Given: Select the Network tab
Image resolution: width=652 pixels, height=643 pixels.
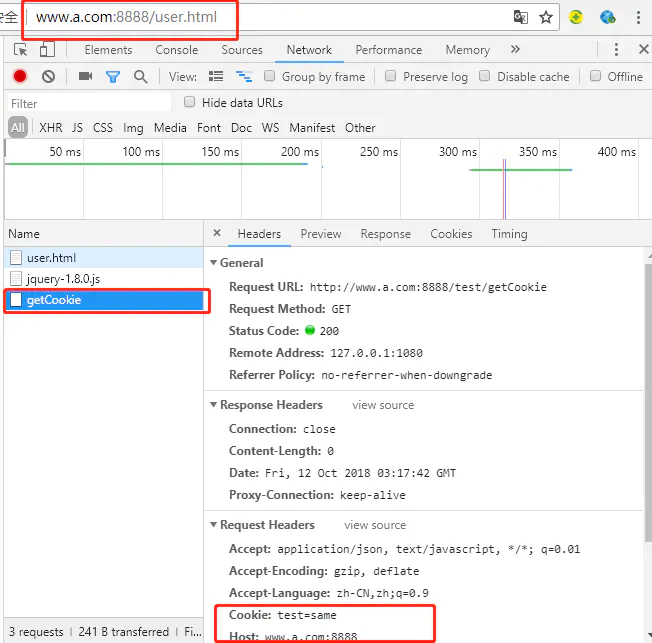Looking at the screenshot, I should pos(309,50).
